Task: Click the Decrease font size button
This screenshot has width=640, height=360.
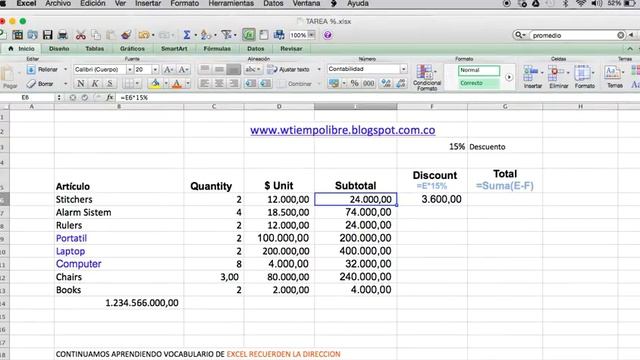Action: (x=183, y=70)
